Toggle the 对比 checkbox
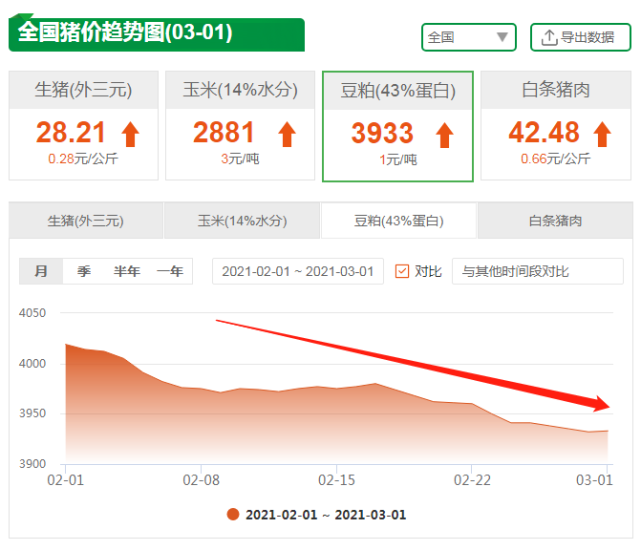The width and height of the screenshot is (641, 550). point(402,271)
